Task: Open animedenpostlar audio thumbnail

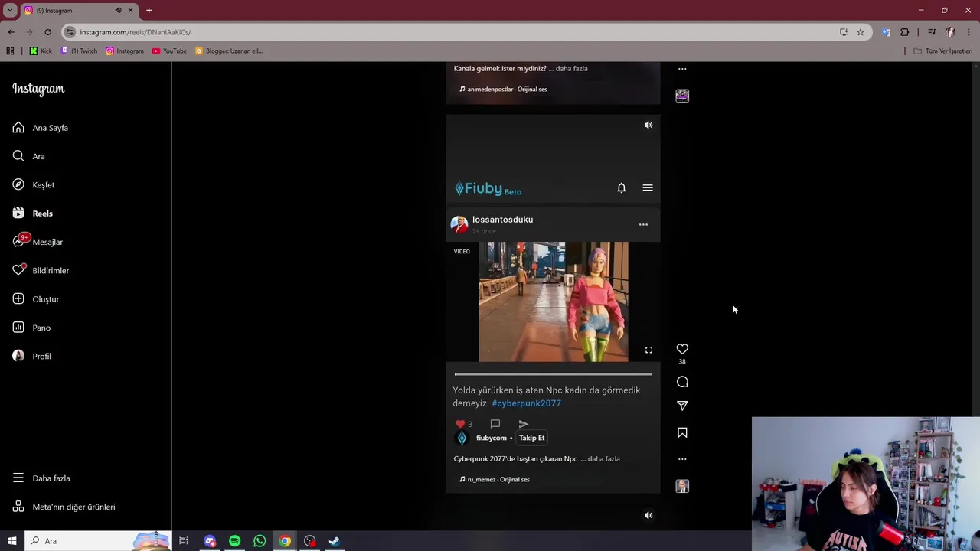Action: tap(682, 96)
